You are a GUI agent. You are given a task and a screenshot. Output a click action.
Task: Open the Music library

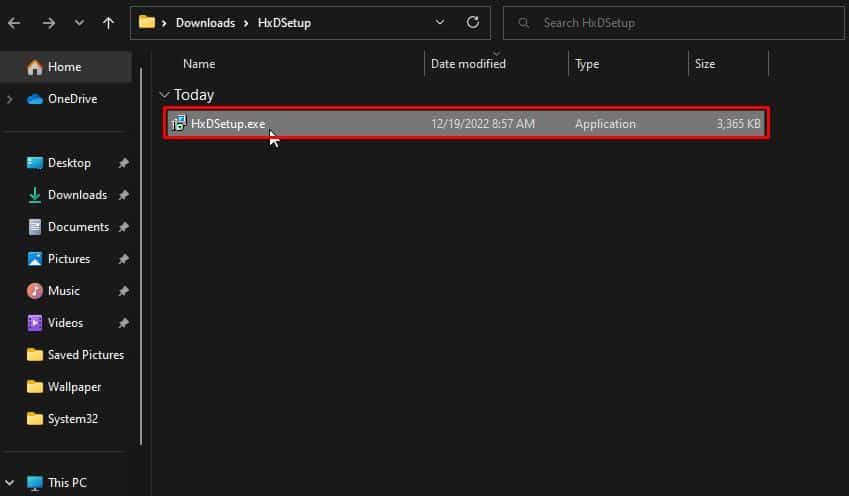(66, 291)
